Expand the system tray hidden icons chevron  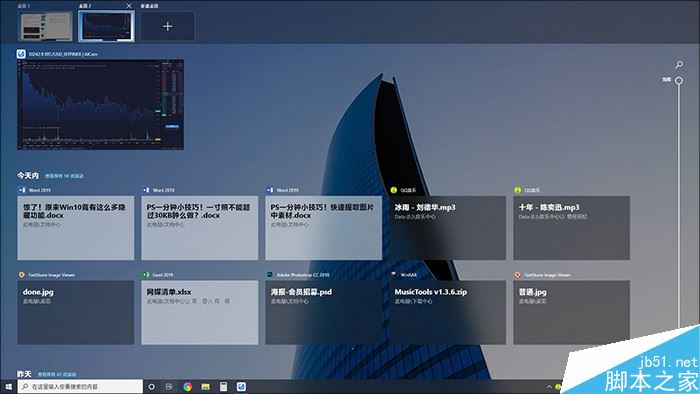click(x=549, y=387)
